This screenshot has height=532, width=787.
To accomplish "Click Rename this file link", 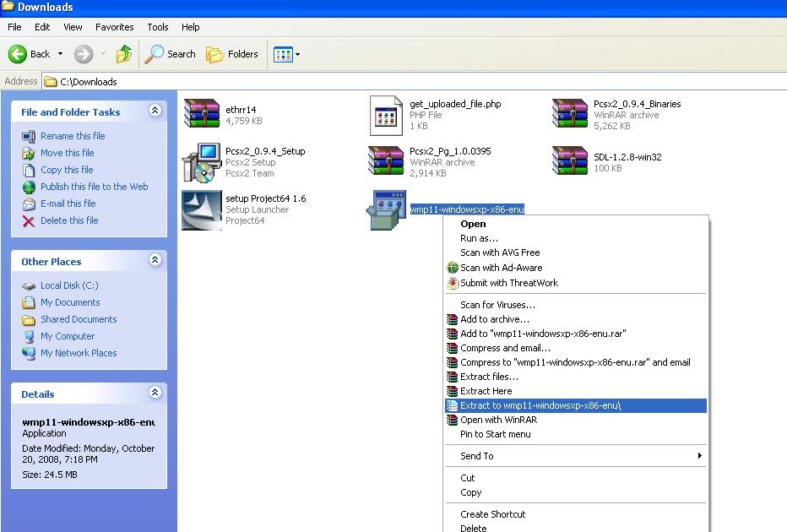I will (73, 136).
